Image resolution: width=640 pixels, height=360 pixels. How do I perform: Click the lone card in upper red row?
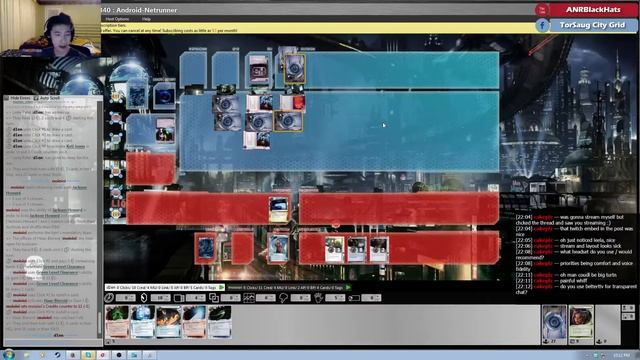pos(278,209)
